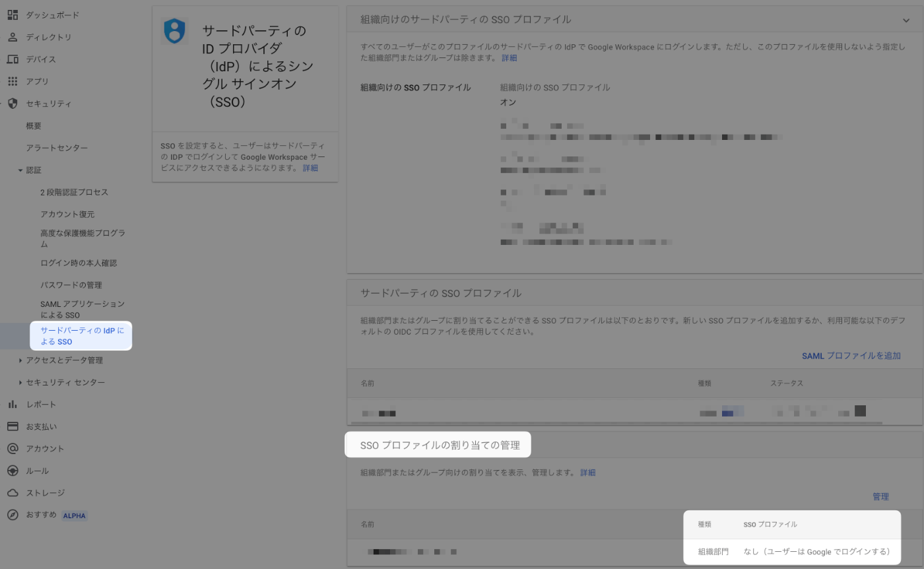Image resolution: width=924 pixels, height=569 pixels.
Task: Click 詳細 link in left SSO card
Action: [x=310, y=168]
